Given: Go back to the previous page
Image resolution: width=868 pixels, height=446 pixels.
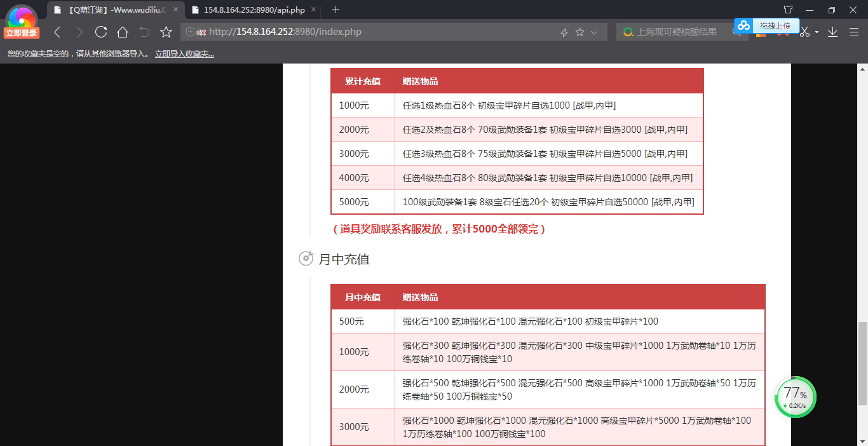Looking at the screenshot, I should (x=57, y=32).
